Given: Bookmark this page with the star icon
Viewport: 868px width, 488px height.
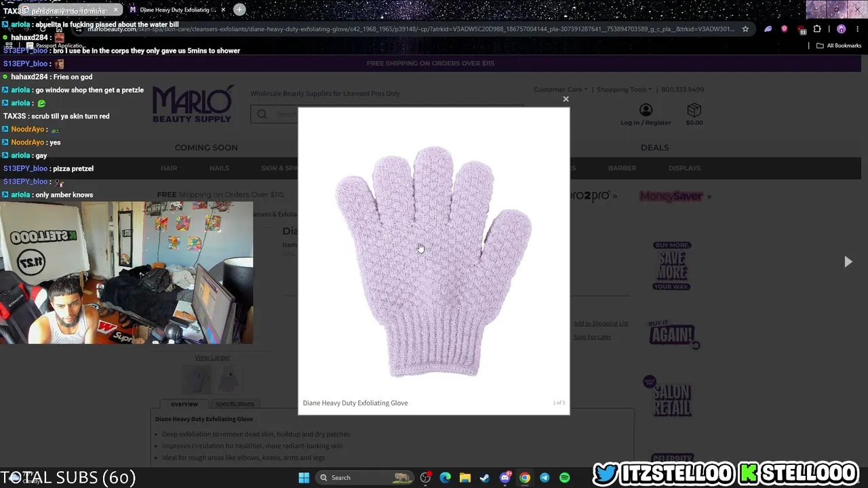Looking at the screenshot, I should point(745,29).
